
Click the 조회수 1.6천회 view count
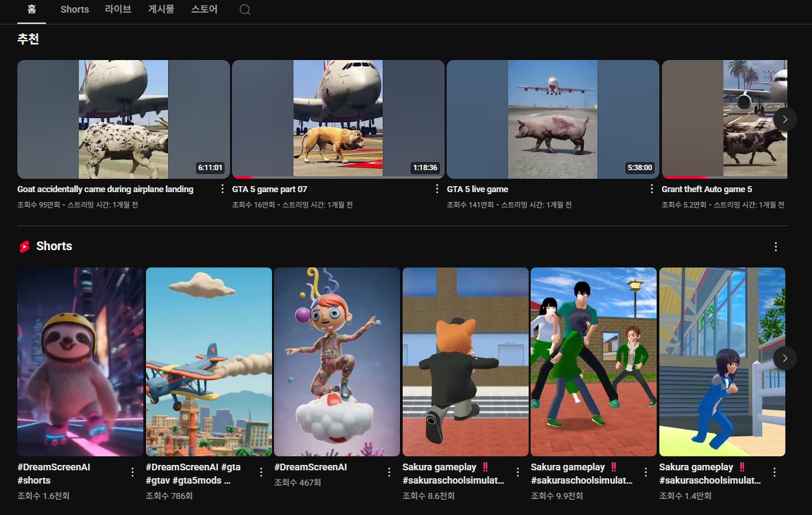[43, 496]
